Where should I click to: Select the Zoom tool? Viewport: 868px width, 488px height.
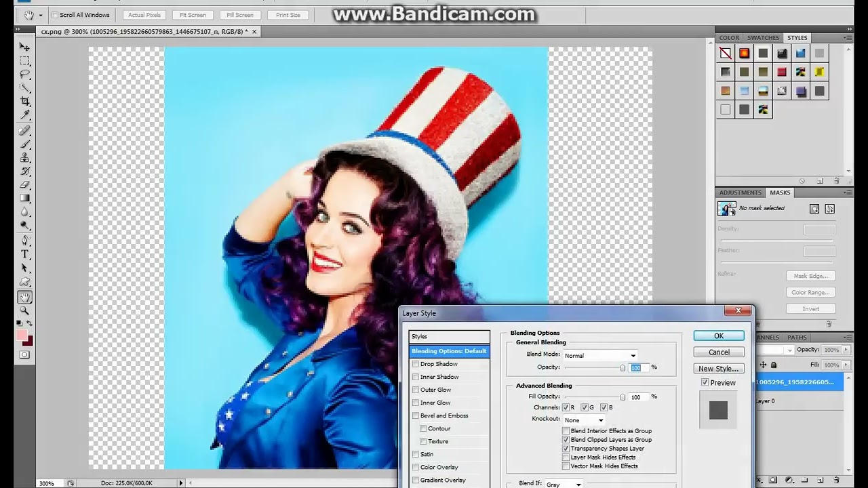tap(24, 310)
